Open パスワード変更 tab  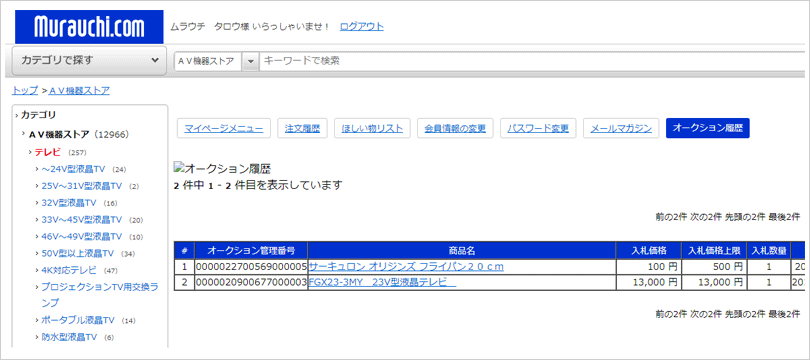pos(538,129)
